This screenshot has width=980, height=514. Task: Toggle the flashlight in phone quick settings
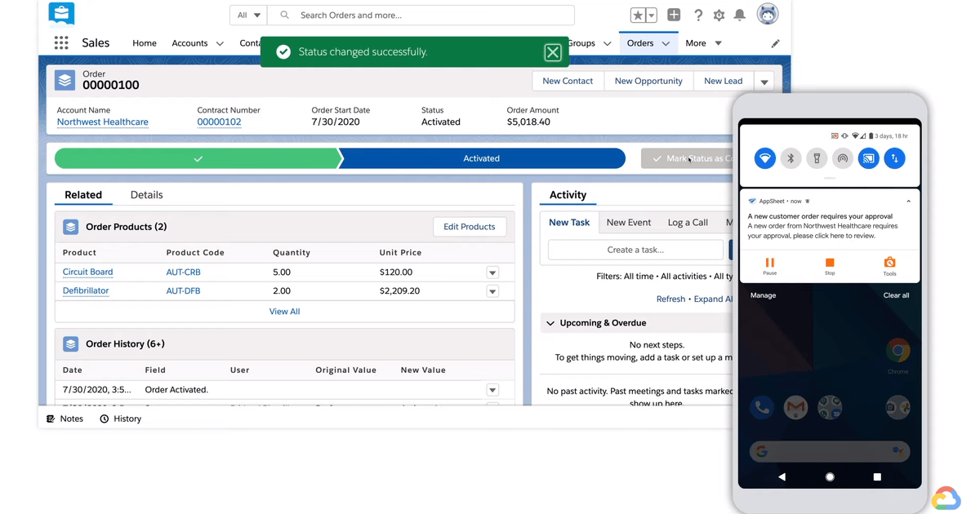(817, 158)
